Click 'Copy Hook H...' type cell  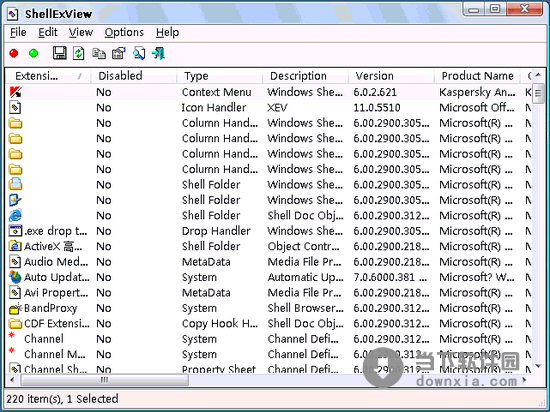pyautogui.click(x=220, y=324)
